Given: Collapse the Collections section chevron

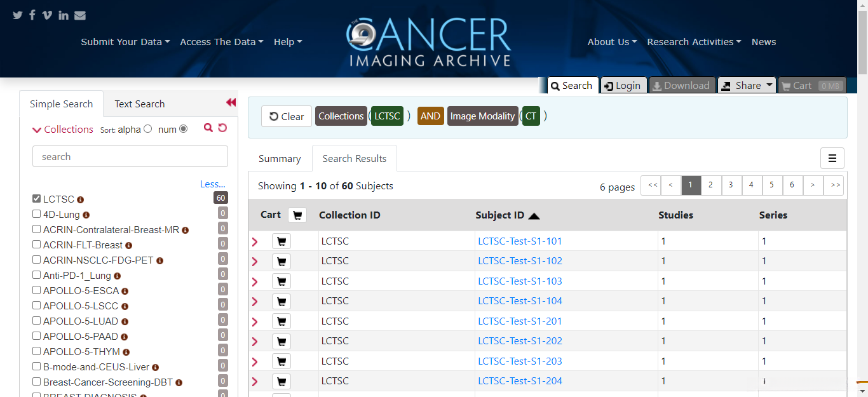Looking at the screenshot, I should point(37,130).
